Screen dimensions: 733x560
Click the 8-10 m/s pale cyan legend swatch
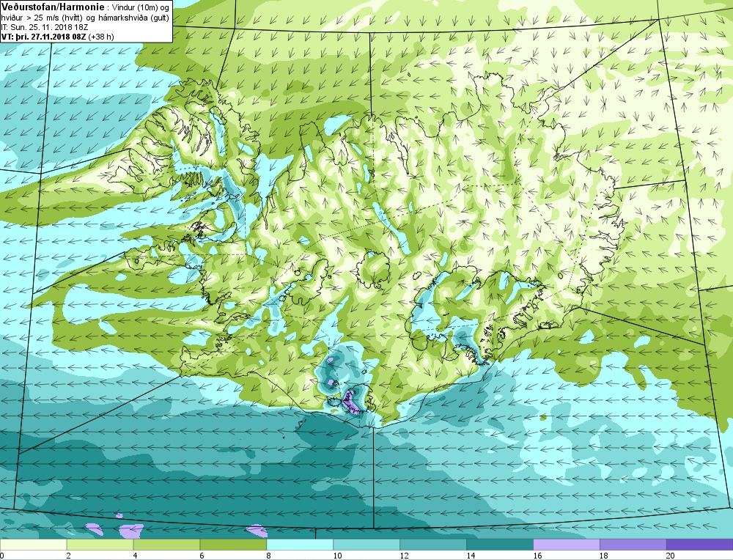pyautogui.click(x=300, y=545)
